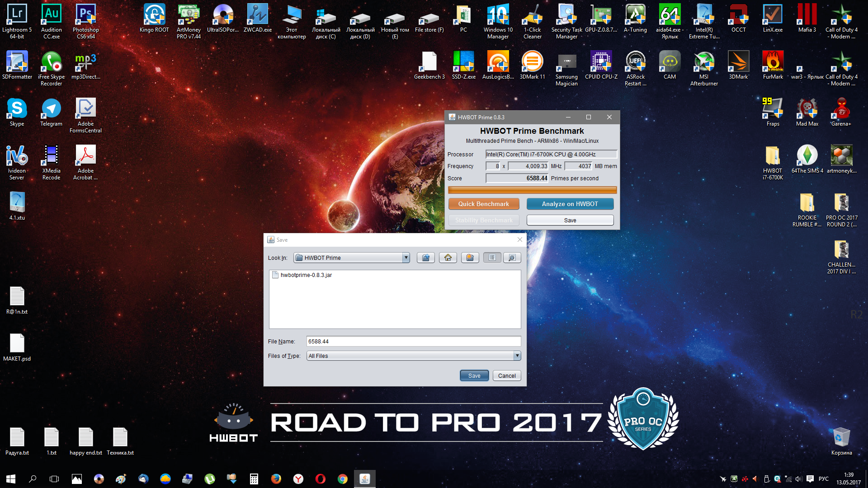The width and height of the screenshot is (868, 488).
Task: Open Mad Max desktop icon
Action: (x=807, y=112)
